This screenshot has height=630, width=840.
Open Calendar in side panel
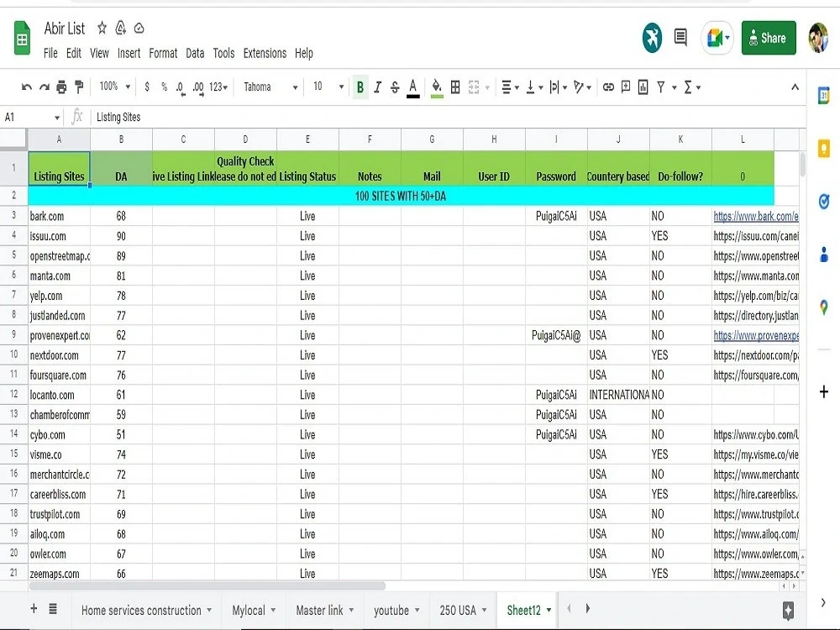click(x=823, y=96)
